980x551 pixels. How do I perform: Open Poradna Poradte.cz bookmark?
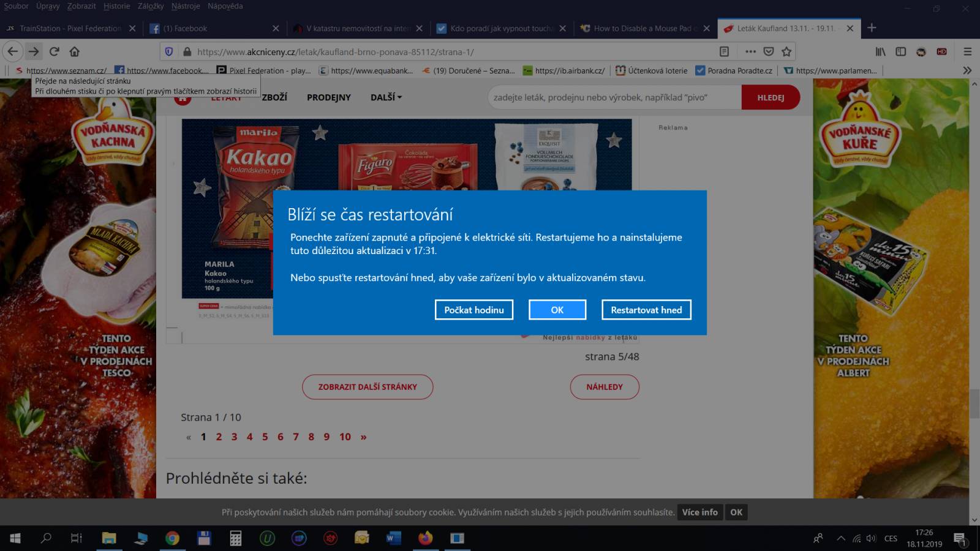(x=734, y=70)
